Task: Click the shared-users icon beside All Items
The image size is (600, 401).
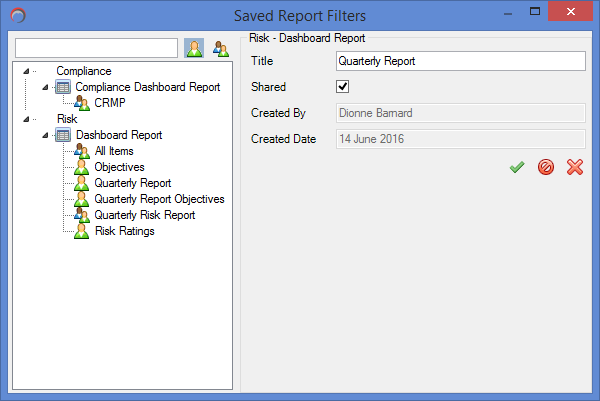Action: tap(82, 151)
